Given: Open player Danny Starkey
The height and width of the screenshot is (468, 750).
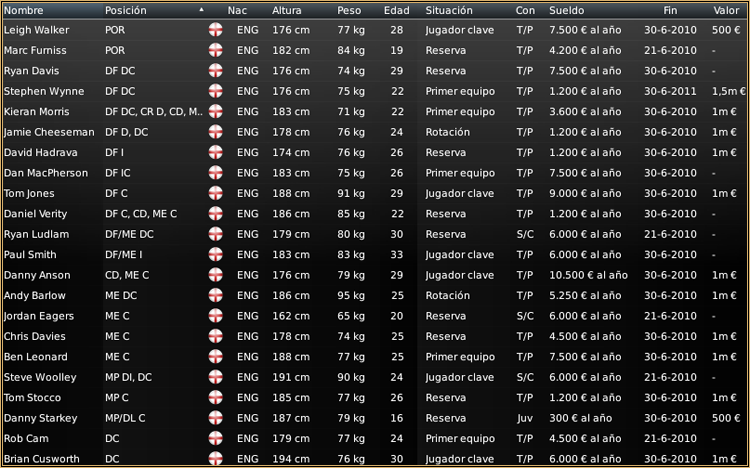Looking at the screenshot, I should point(41,418).
